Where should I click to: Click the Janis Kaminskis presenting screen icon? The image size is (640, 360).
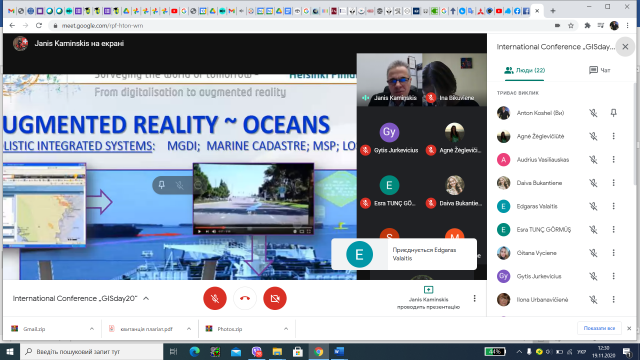pos(428,290)
